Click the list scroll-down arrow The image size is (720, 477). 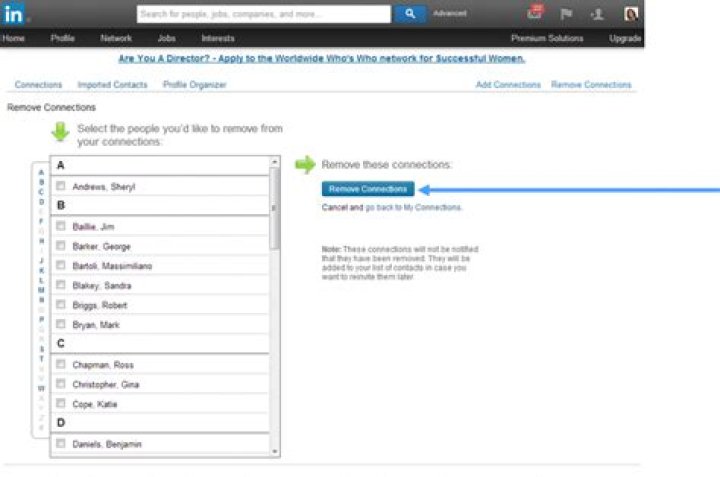tap(275, 452)
